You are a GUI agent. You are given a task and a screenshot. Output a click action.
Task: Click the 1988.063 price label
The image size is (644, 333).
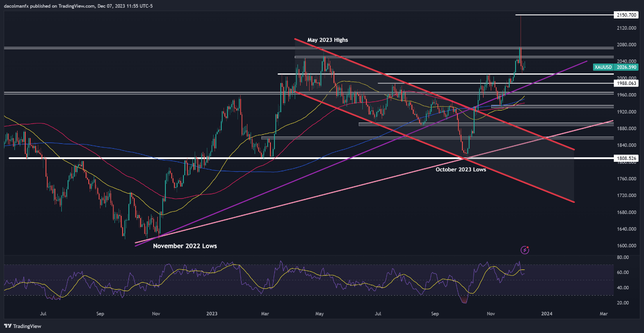pos(626,83)
